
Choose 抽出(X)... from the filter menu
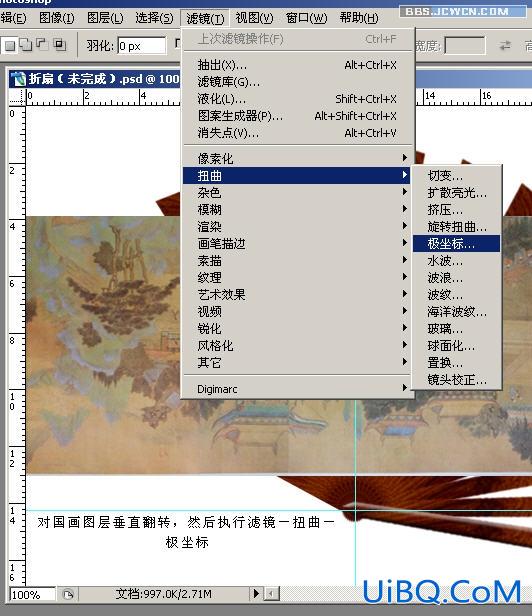click(x=297, y=65)
